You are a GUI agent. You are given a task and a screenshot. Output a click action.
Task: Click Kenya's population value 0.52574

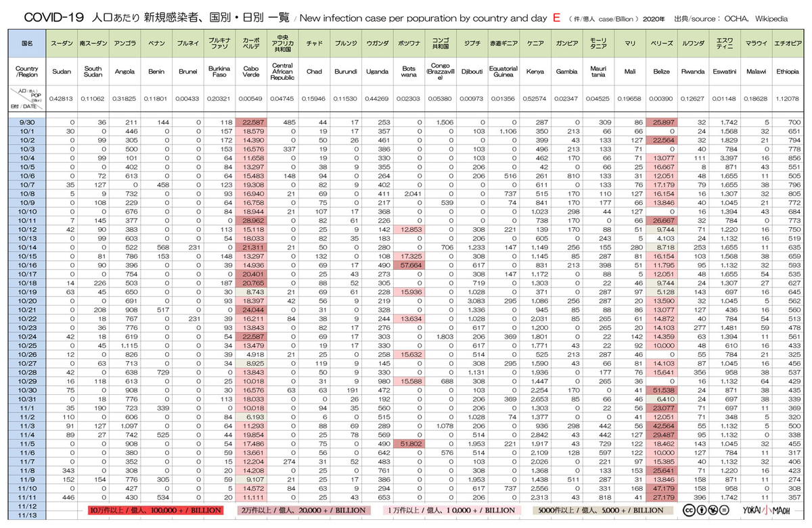click(535, 97)
